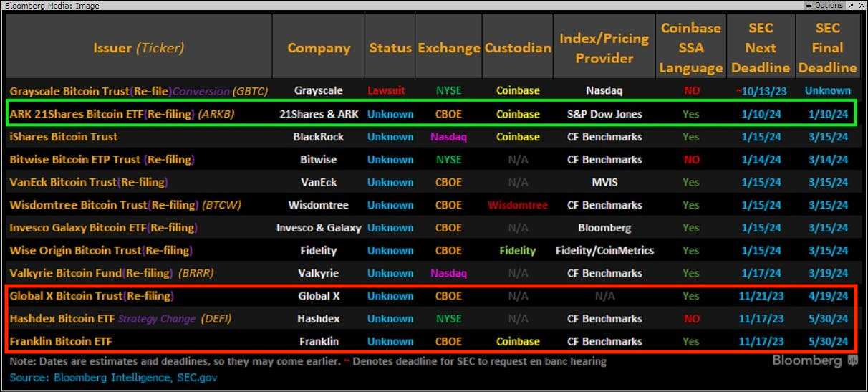Click the Nasdaq pricing provider in Grayscale row
The image size is (868, 392).
tap(604, 91)
